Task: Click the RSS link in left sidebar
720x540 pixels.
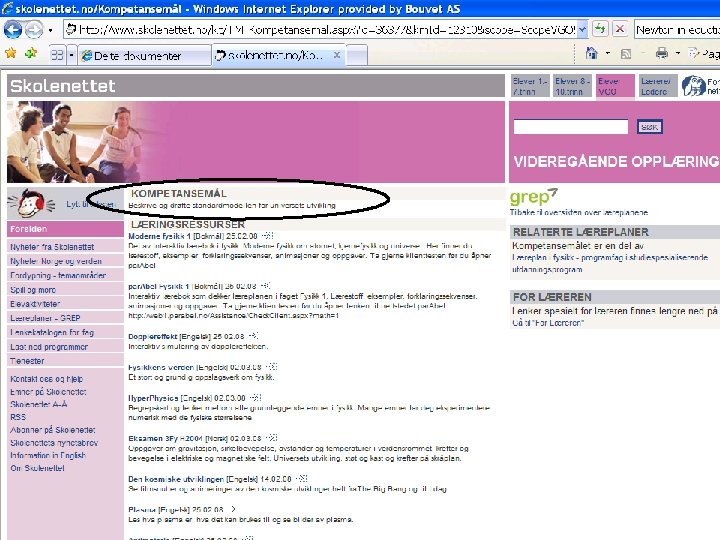Action: pos(18,417)
